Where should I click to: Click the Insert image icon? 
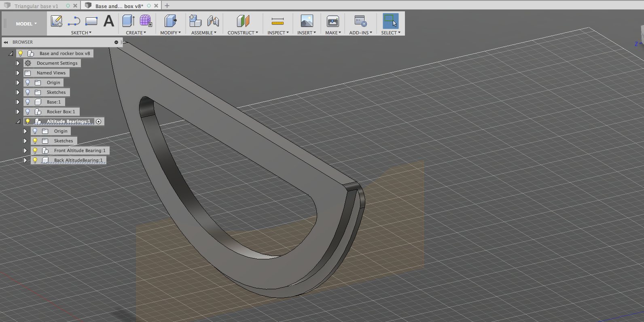tap(307, 21)
